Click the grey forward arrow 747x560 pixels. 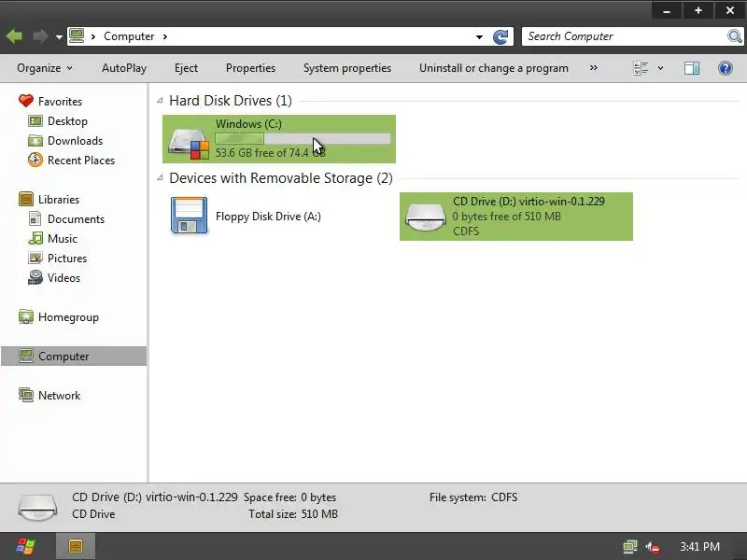40,36
